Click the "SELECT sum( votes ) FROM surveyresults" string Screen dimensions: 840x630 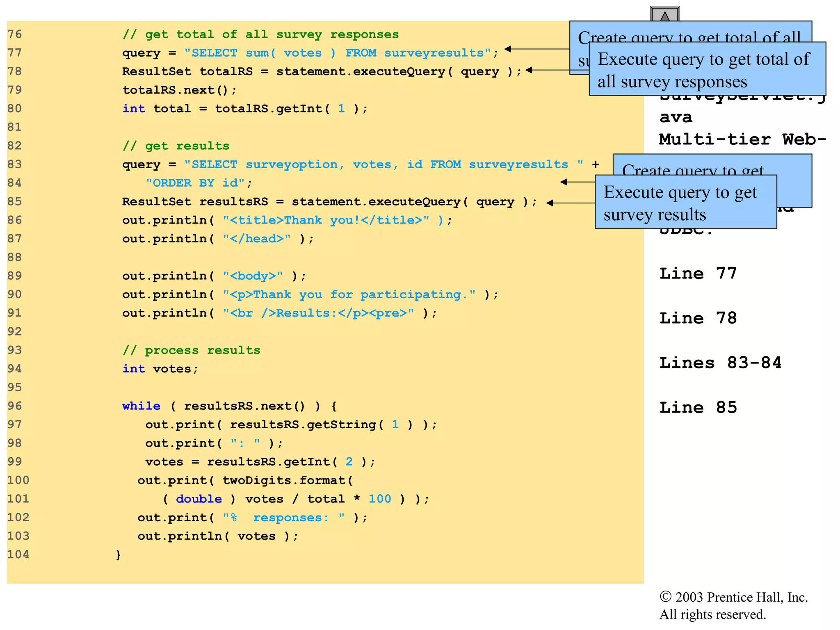click(338, 53)
